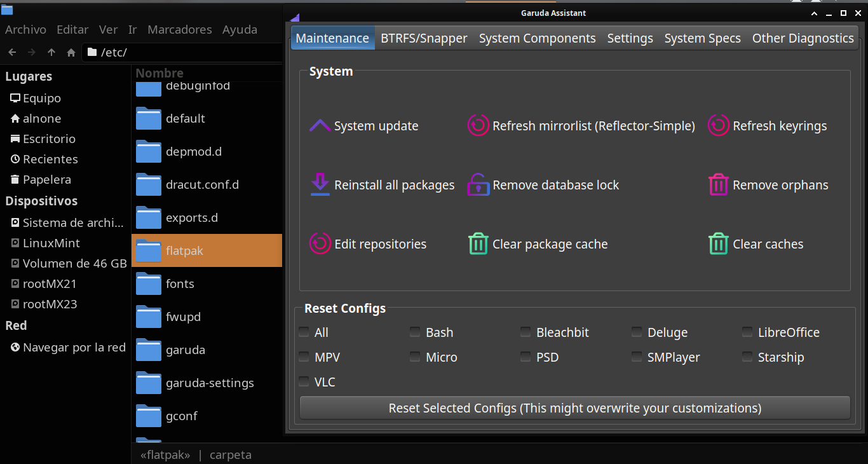Click the Remove database lock padlock icon

tap(478, 185)
